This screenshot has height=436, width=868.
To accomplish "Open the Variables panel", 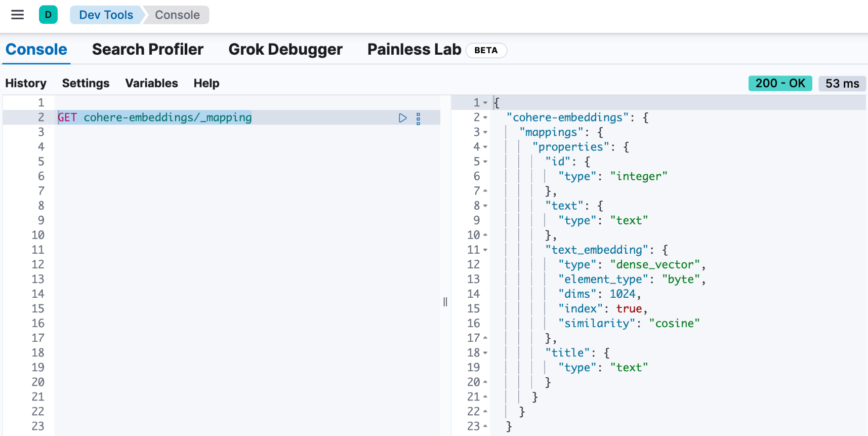I will click(151, 83).
